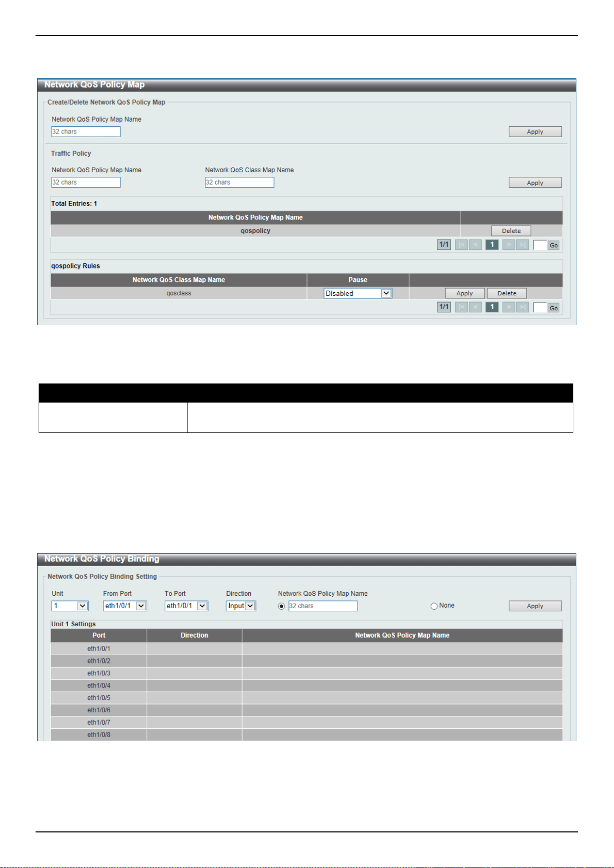The image size is (614, 868).
Task: Select the None radio button
Action: (434, 606)
